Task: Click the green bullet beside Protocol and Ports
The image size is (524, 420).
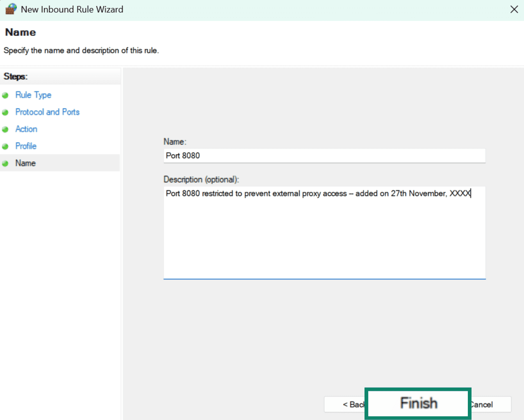Action: pos(5,112)
